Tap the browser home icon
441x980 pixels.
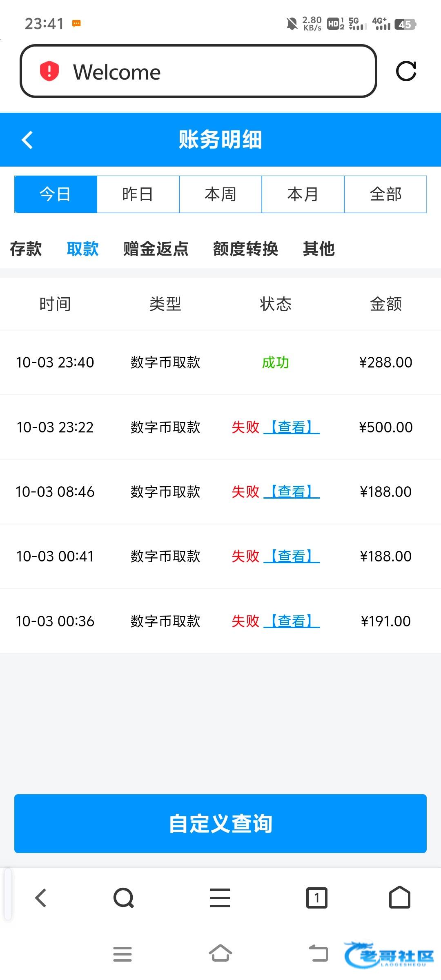[x=400, y=898]
